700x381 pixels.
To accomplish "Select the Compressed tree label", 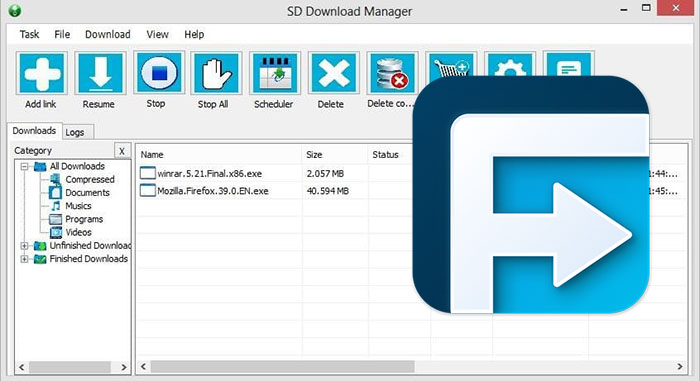I will pyautogui.click(x=90, y=180).
